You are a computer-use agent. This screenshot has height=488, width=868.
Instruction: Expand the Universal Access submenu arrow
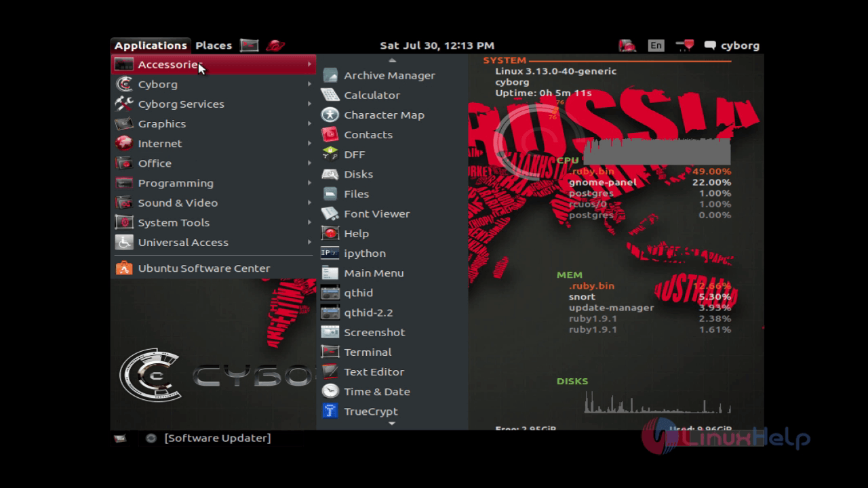[309, 242]
